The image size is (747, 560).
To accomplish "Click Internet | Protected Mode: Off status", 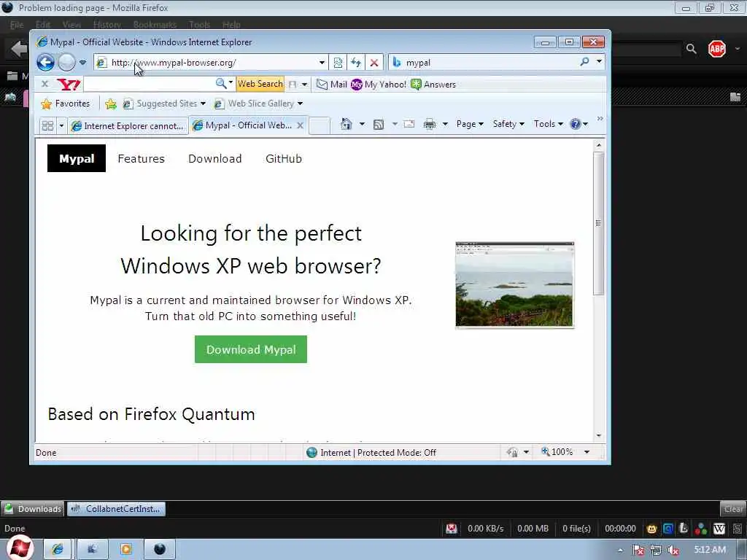I will point(371,453).
